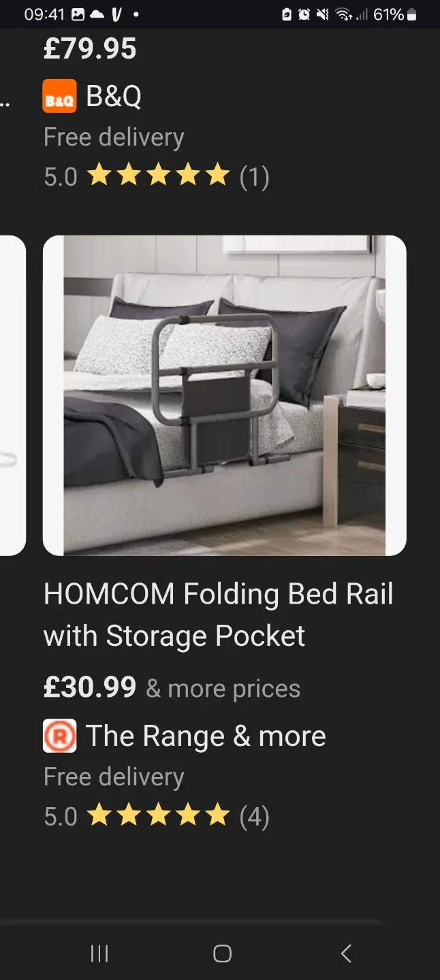
Task: Go back with the navigation back arrow
Action: tap(346, 953)
